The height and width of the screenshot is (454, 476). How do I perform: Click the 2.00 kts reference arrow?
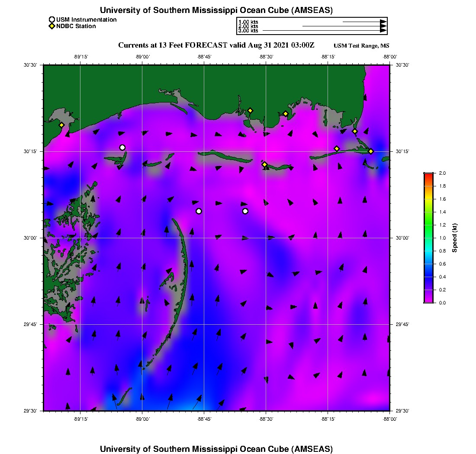(344, 26)
